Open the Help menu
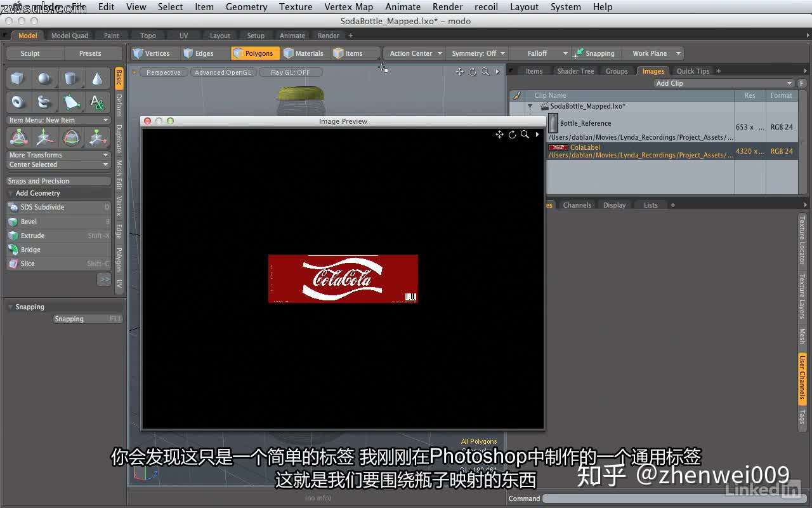 tap(603, 7)
